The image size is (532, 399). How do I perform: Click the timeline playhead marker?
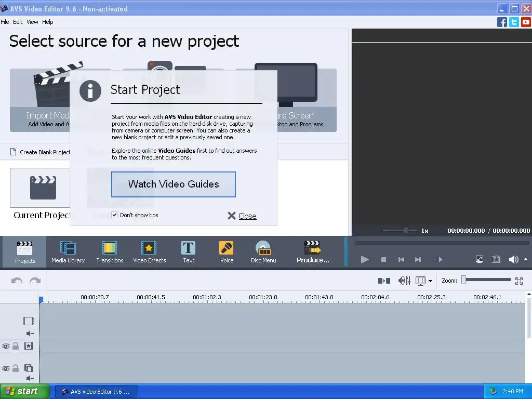pyautogui.click(x=41, y=300)
